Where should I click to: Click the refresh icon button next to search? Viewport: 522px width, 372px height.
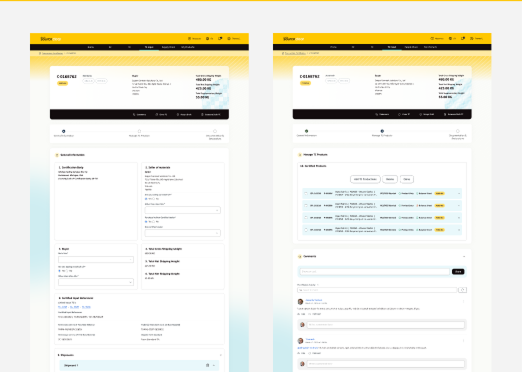462,290
